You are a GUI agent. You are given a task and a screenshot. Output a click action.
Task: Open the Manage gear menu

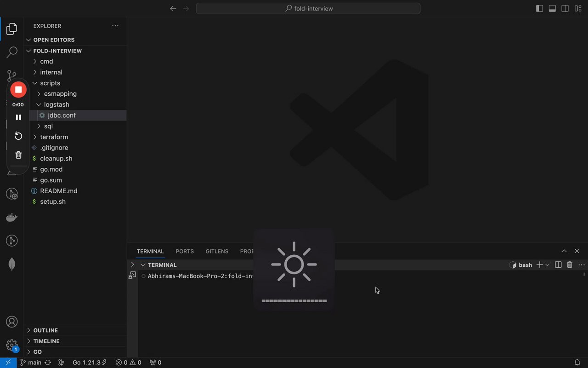(x=12, y=345)
